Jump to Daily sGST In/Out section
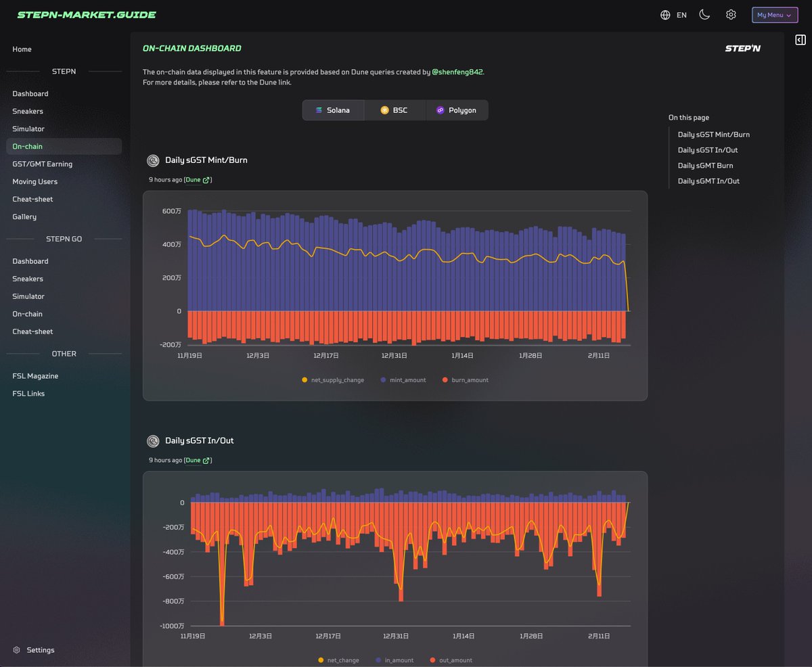This screenshot has width=812, height=667. (708, 150)
